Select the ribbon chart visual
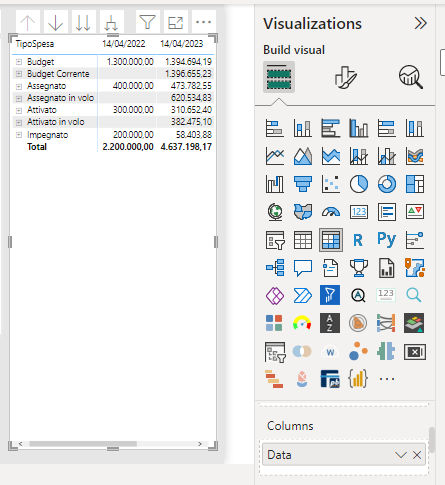 coord(415,156)
